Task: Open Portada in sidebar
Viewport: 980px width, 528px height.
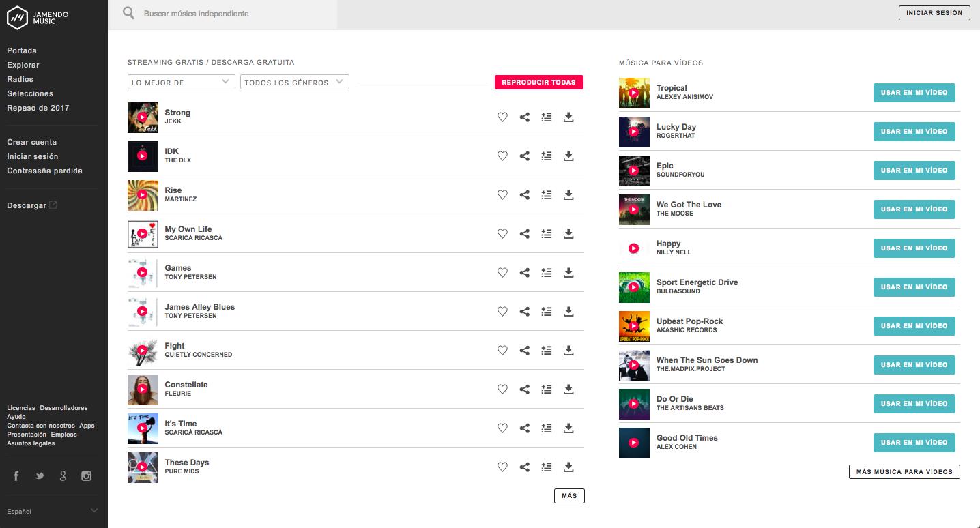Action: coord(22,50)
